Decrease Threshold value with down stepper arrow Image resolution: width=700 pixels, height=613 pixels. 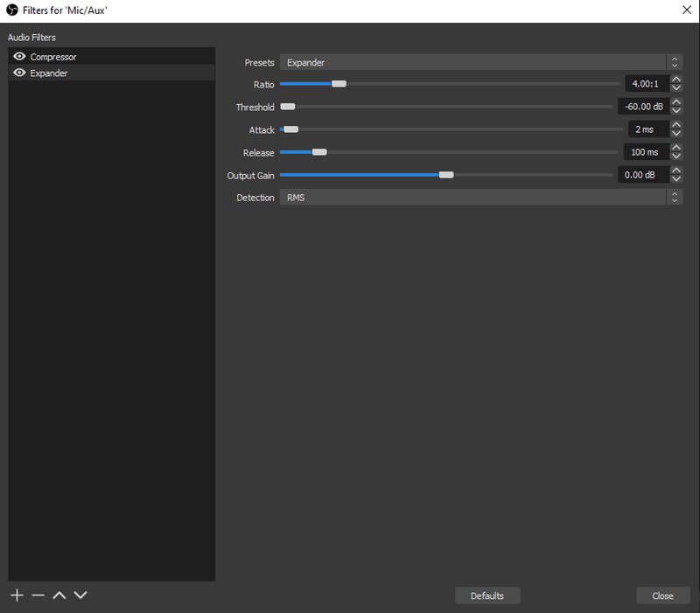point(676,111)
